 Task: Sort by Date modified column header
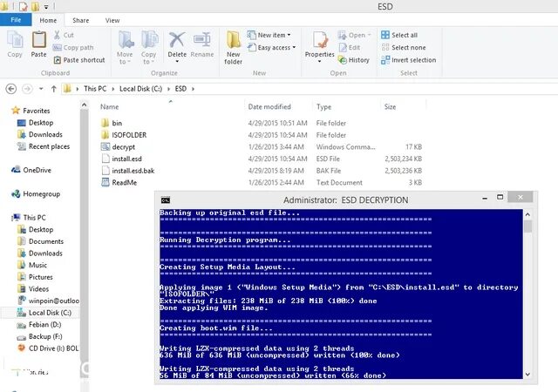(269, 107)
